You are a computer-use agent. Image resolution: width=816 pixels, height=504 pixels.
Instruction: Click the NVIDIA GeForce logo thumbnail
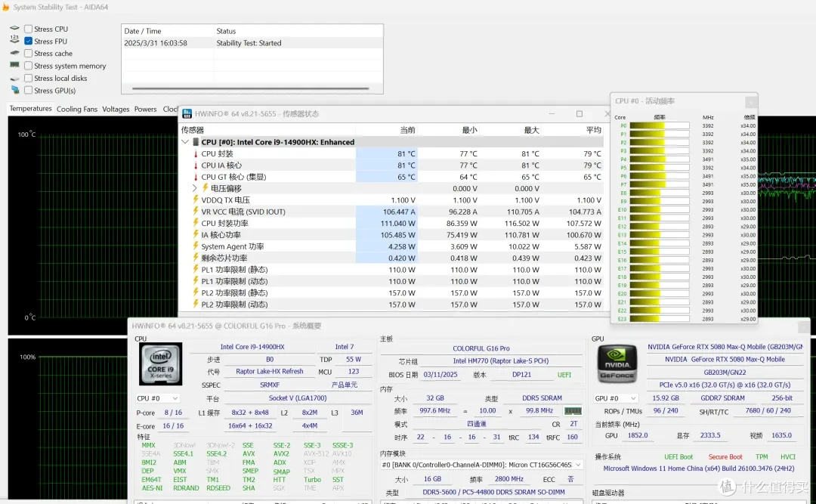pos(618,363)
